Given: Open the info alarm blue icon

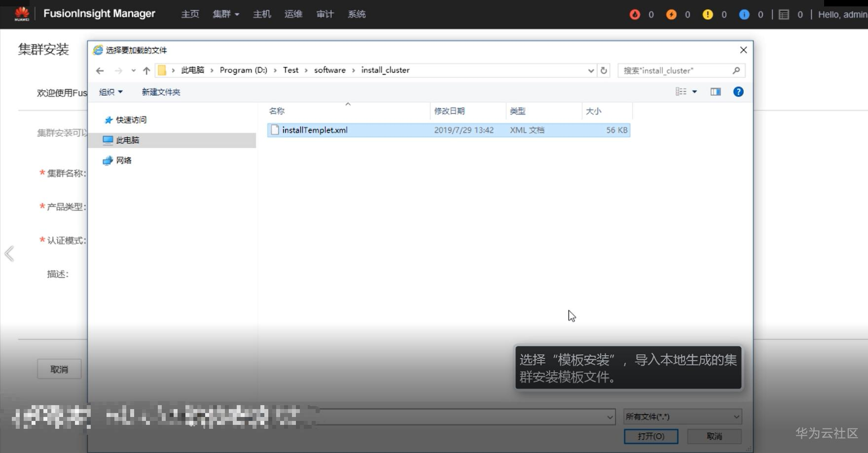Looking at the screenshot, I should (x=744, y=14).
